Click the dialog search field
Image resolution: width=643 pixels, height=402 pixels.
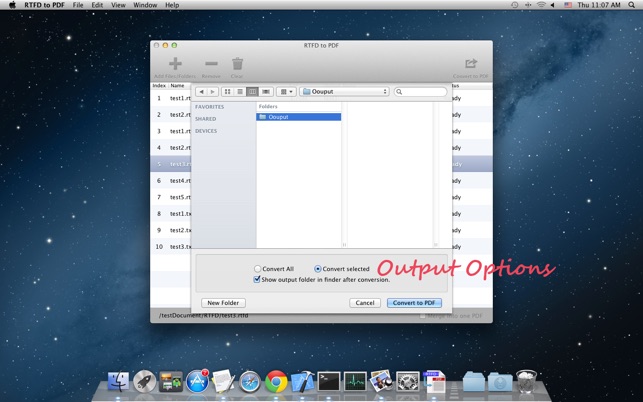(x=420, y=92)
